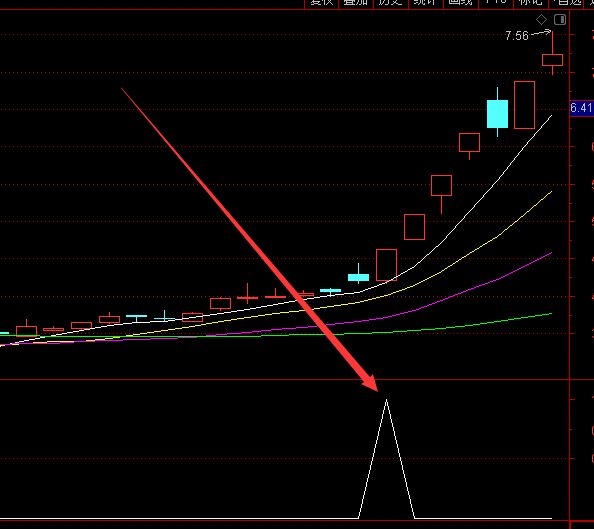The height and width of the screenshot is (529, 594).
Task: Click the blue 6.41 price tag on axis
Action: tap(581, 108)
